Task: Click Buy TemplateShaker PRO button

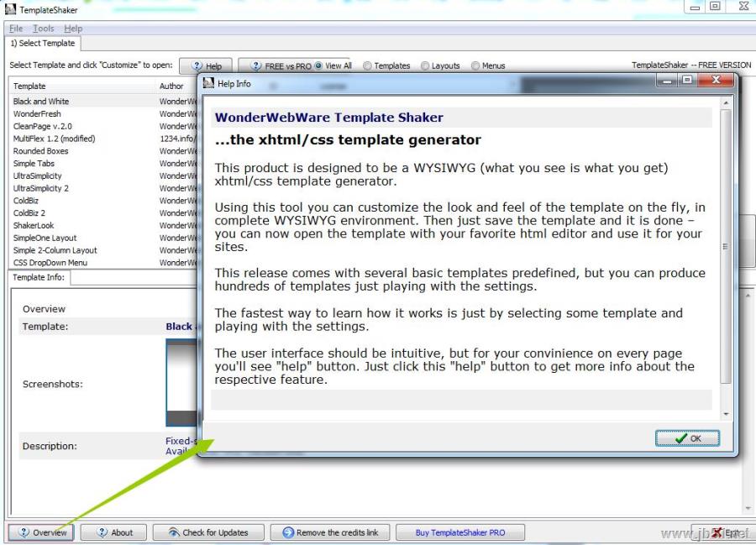Action: pyautogui.click(x=460, y=532)
